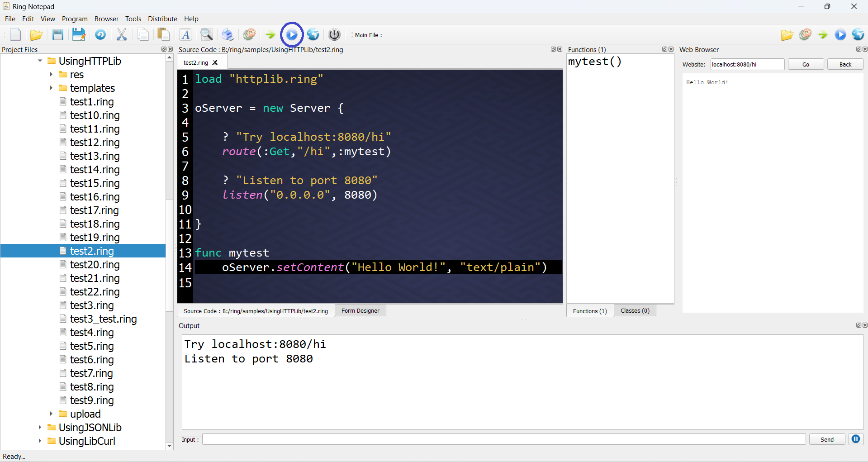Run the program using the circled play icon
868x462 pixels.
click(292, 34)
